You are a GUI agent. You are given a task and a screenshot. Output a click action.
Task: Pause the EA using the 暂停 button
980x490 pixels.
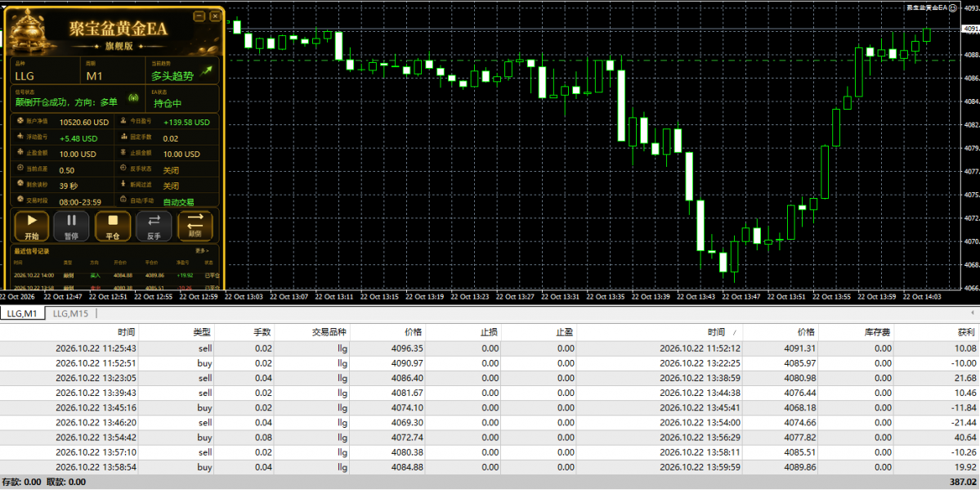72,226
